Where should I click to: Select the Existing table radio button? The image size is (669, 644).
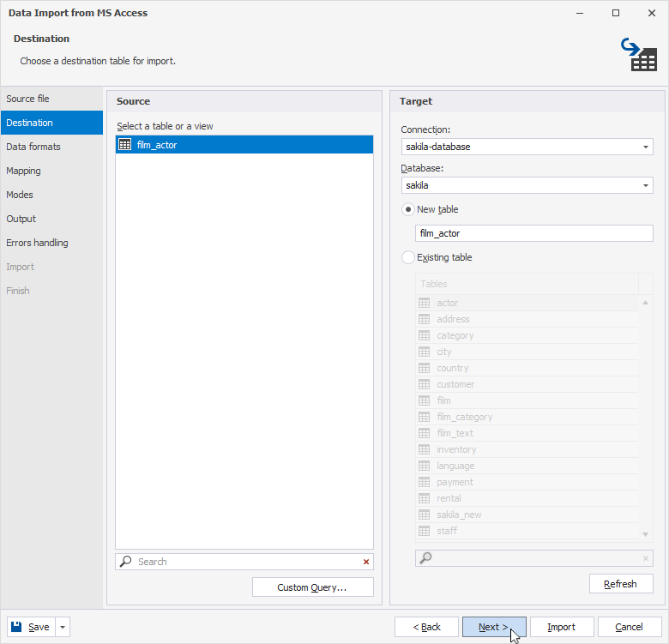[408, 257]
